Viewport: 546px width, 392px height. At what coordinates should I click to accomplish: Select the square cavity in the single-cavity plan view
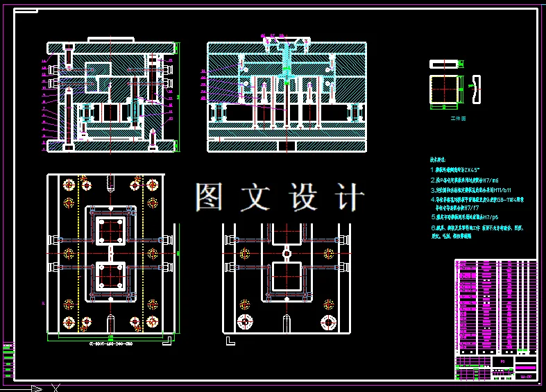pos(287,276)
